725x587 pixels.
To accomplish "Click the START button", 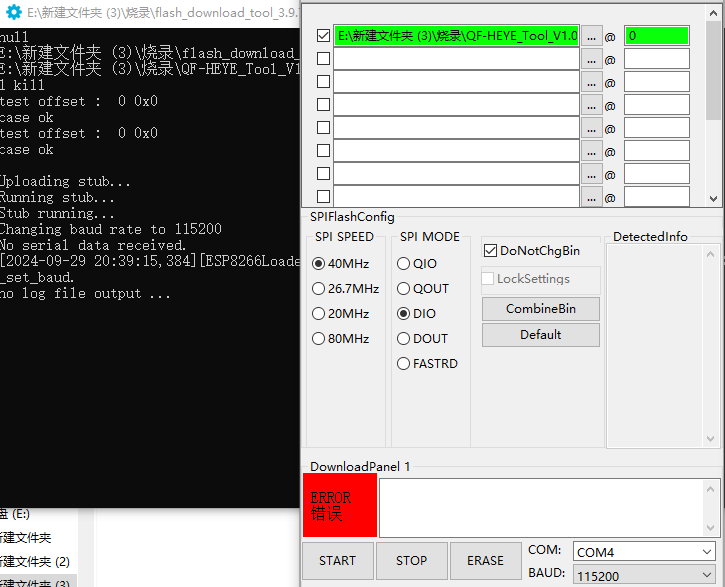I will click(x=338, y=561).
